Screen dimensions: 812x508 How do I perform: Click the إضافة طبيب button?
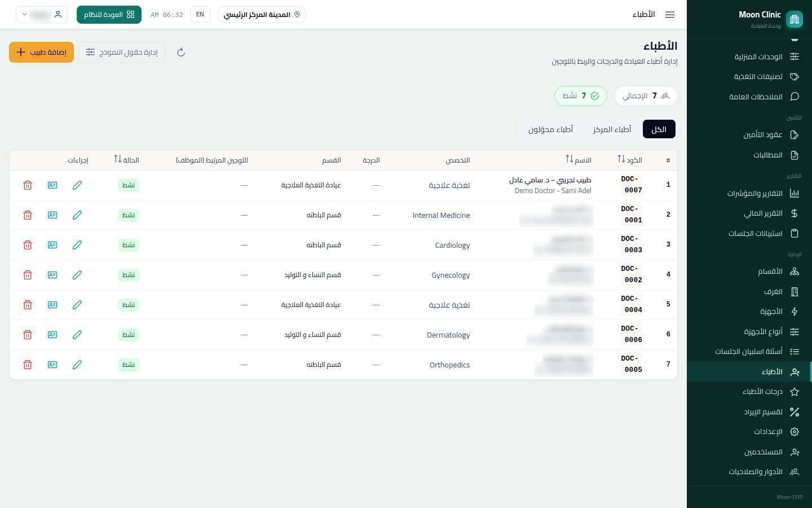pyautogui.click(x=41, y=52)
